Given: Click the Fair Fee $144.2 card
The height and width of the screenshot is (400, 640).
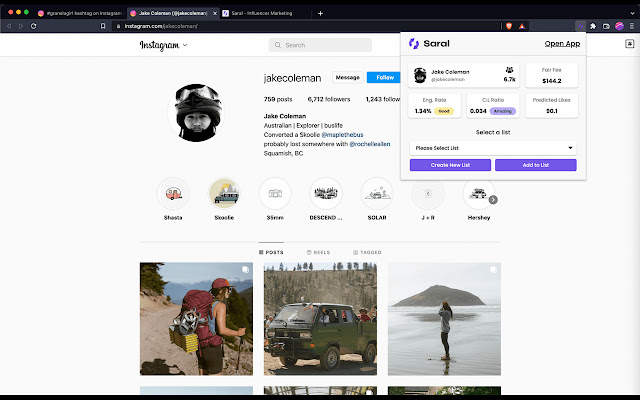Looking at the screenshot, I should click(x=551, y=76).
